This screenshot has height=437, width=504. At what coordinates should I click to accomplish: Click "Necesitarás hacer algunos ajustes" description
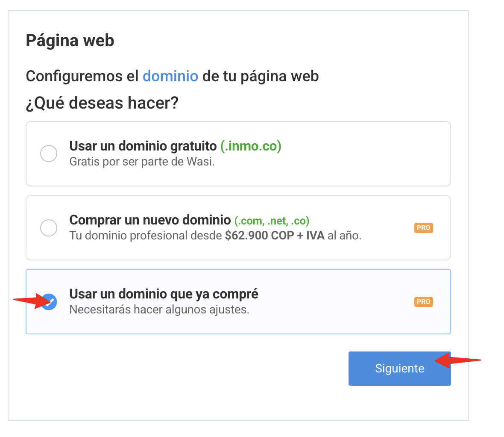coord(159,310)
